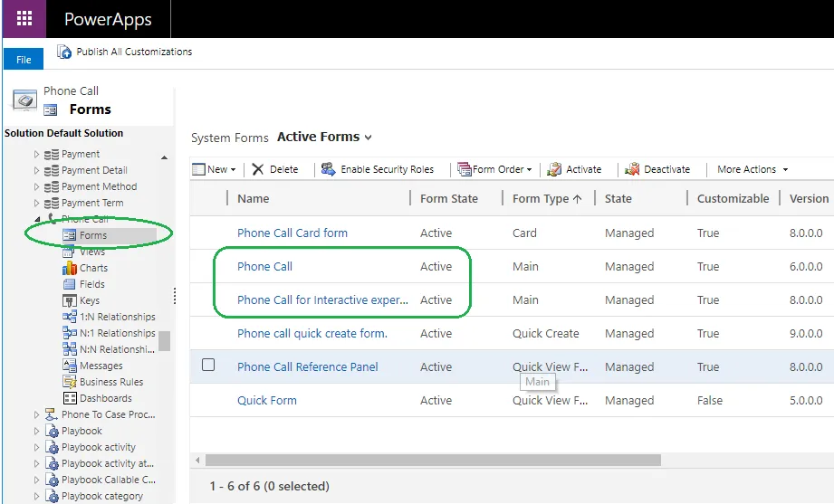Sort by the Form State column header
The image size is (834, 504).
pyautogui.click(x=449, y=198)
